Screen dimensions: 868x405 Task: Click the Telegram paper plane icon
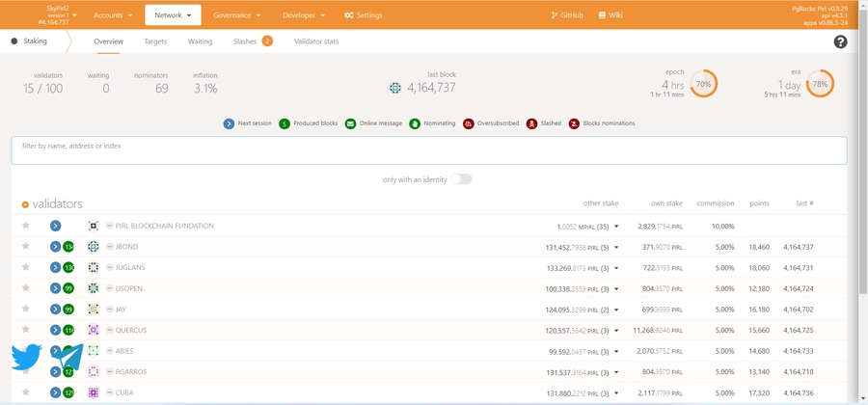click(67, 358)
